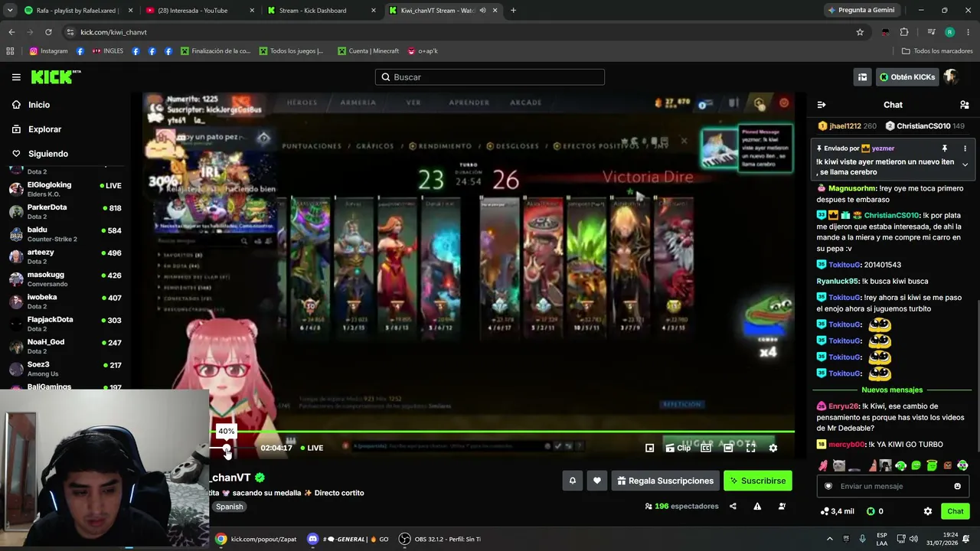
Task: Open arteezy channel in the sidebar
Action: 65,256
